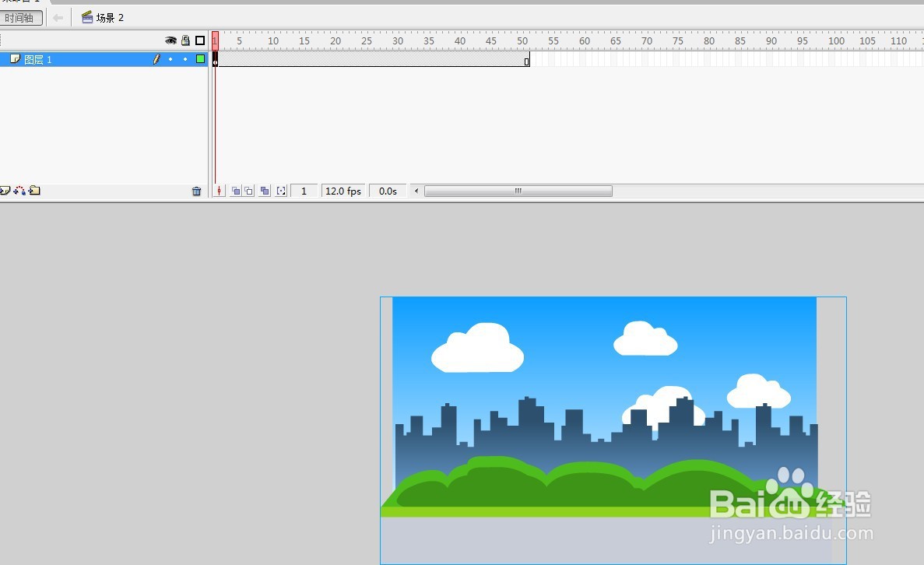Click the 12.0 fps frame rate
The height and width of the screenshot is (565, 924).
tap(343, 191)
